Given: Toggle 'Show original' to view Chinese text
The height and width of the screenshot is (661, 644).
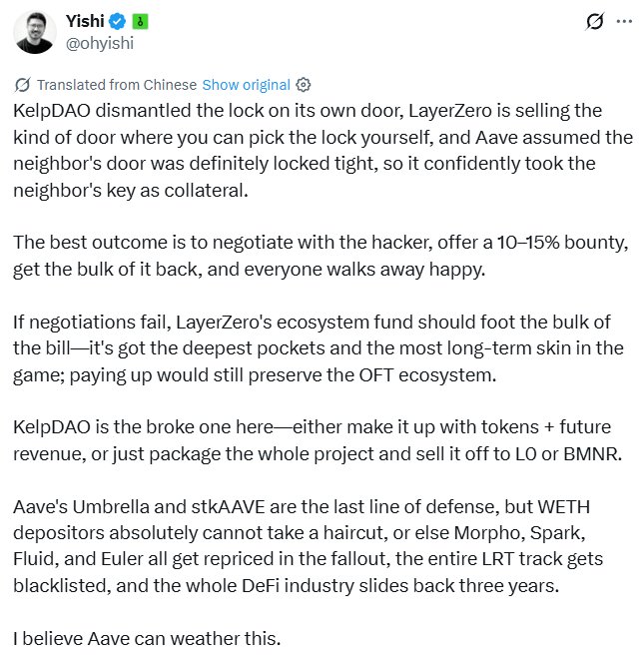Looking at the screenshot, I should [246, 85].
